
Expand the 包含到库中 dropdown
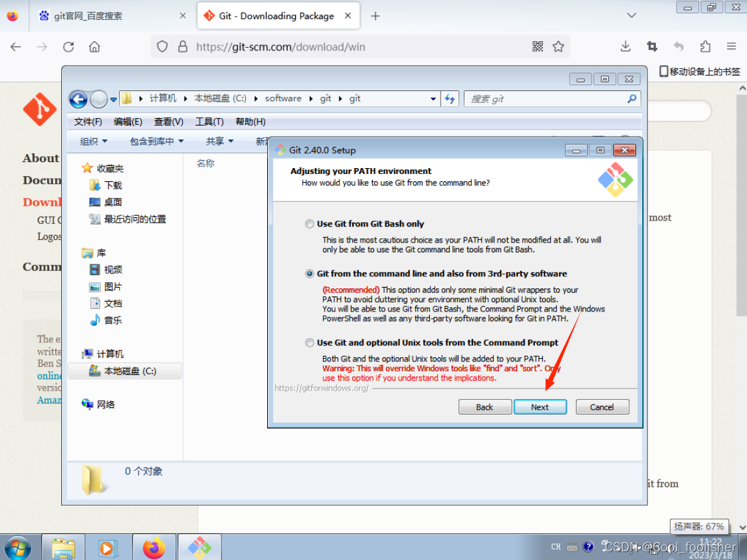(x=157, y=141)
